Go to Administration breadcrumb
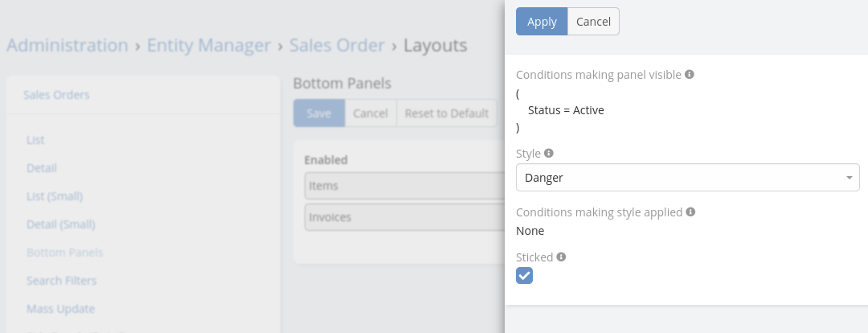Image resolution: width=868 pixels, height=333 pixels. coord(67,45)
